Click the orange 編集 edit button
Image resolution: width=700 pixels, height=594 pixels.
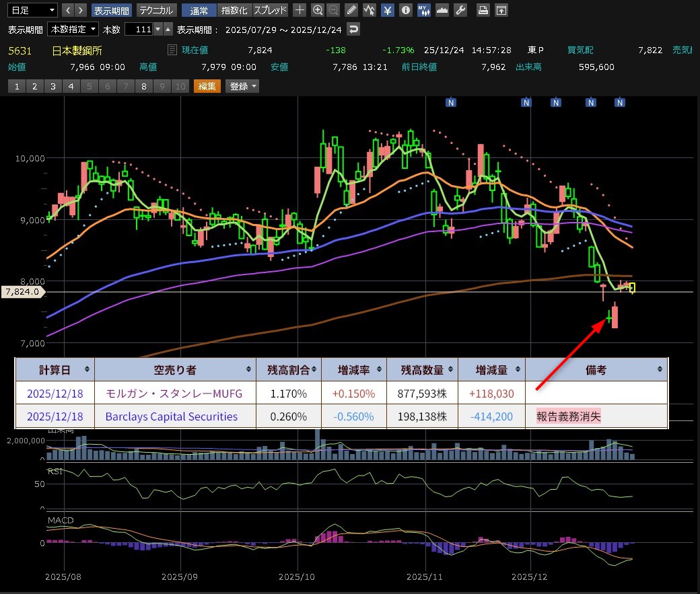point(207,86)
